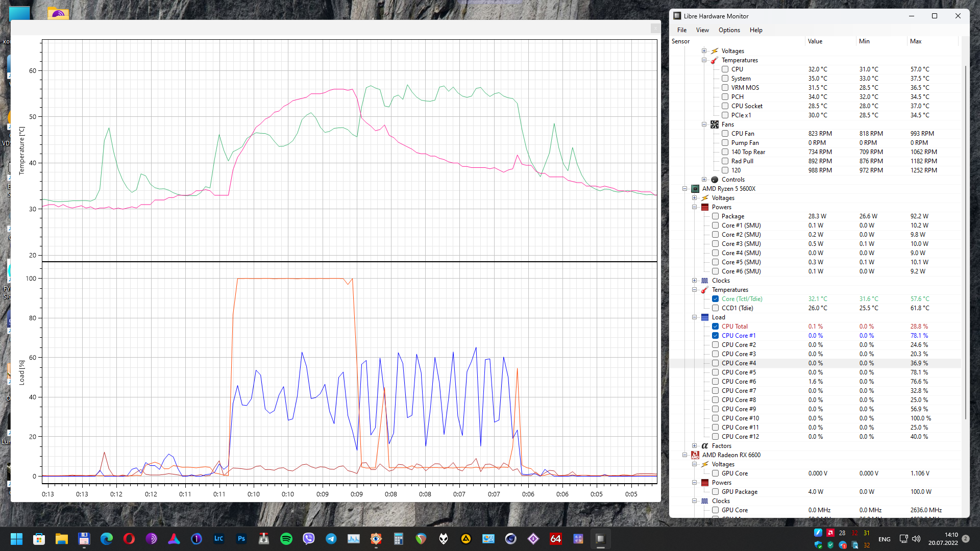The width and height of the screenshot is (980, 551).
Task: Open Telegram from the taskbar
Action: [x=331, y=539]
